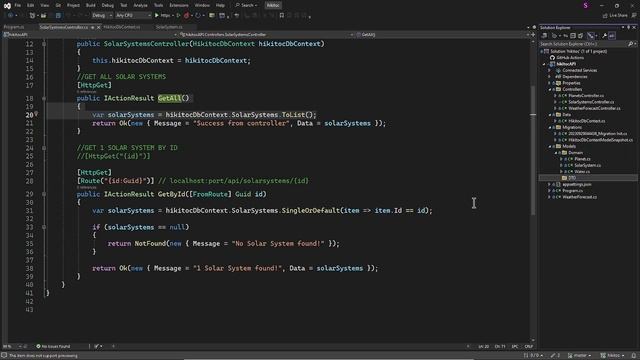
Task: Open the Any CPU platform dropdown
Action: point(133,15)
